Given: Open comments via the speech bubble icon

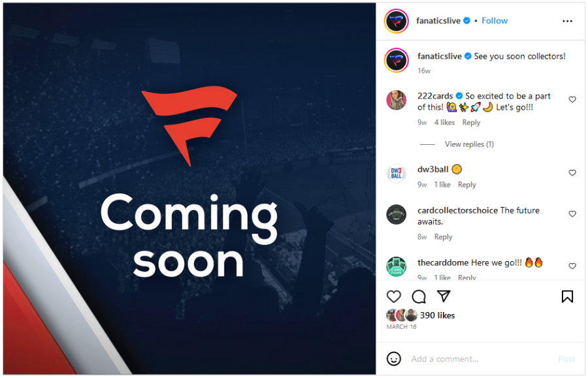Looking at the screenshot, I should 419,296.
